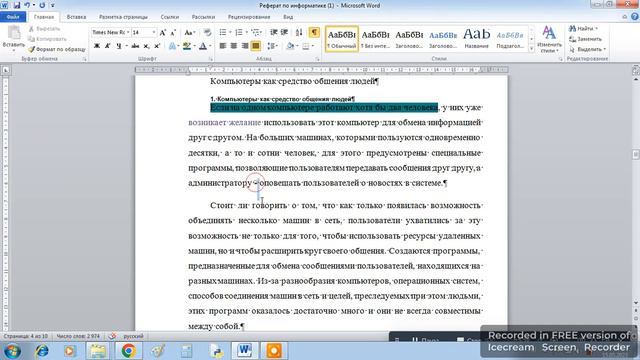Viewport: 640px width, 360px height.
Task: Open Font dialog launcher in Шрифт group
Action: (211, 59)
